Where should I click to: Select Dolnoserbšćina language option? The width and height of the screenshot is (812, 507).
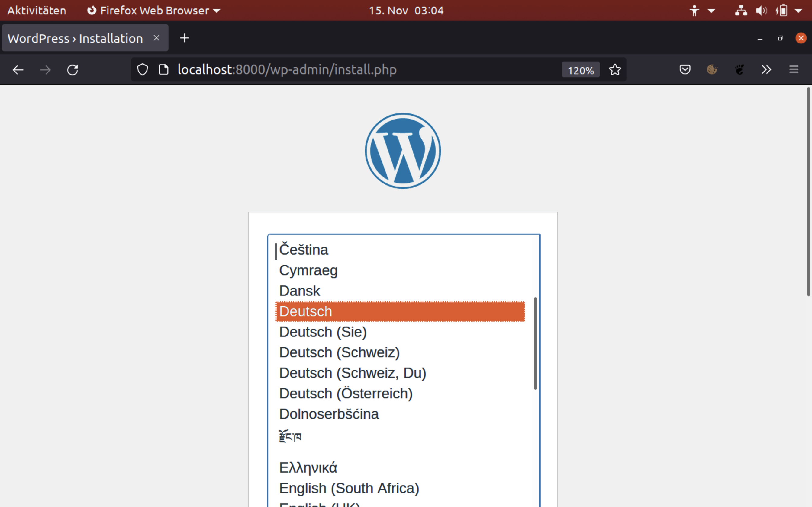(x=329, y=413)
